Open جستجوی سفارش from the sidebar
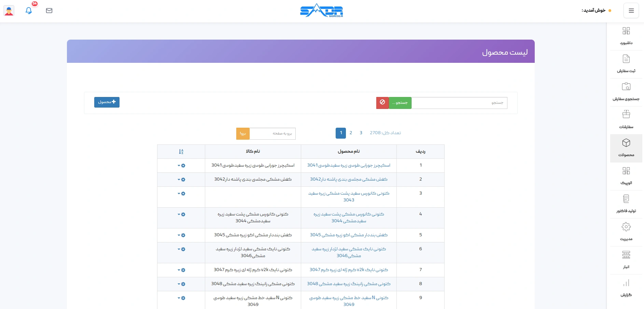The width and height of the screenshot is (644, 309). click(x=626, y=92)
